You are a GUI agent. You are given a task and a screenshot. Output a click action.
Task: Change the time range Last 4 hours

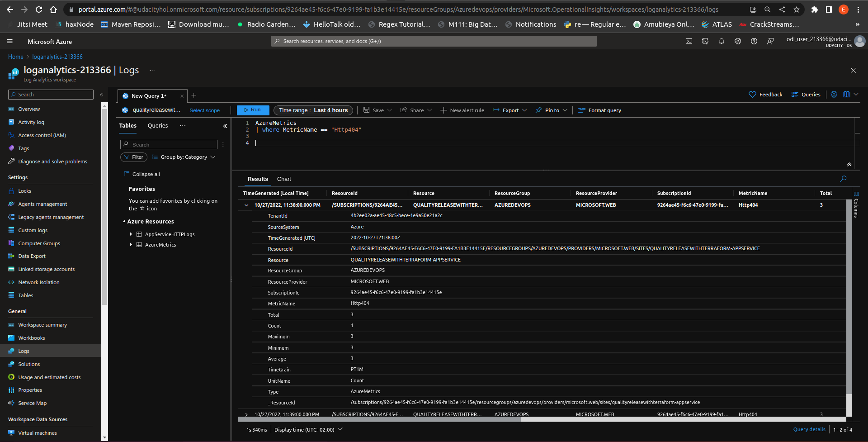tap(313, 110)
